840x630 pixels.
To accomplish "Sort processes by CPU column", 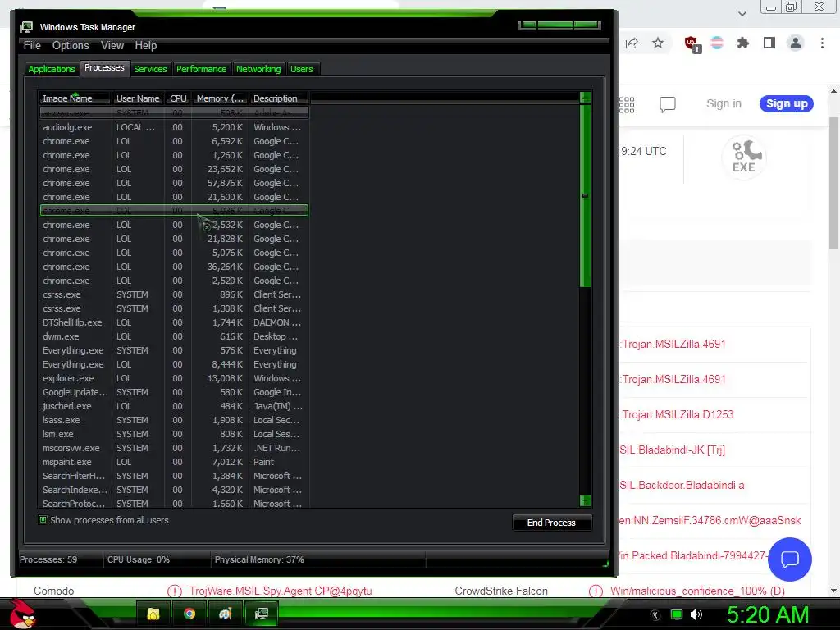I will (x=178, y=98).
